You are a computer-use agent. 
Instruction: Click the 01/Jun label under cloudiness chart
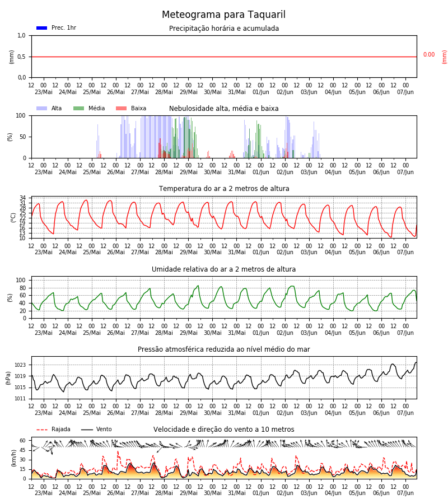tap(260, 172)
